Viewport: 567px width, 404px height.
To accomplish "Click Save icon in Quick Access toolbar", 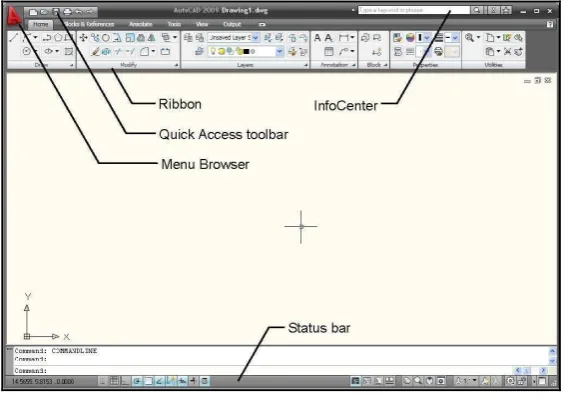I will [x=56, y=12].
